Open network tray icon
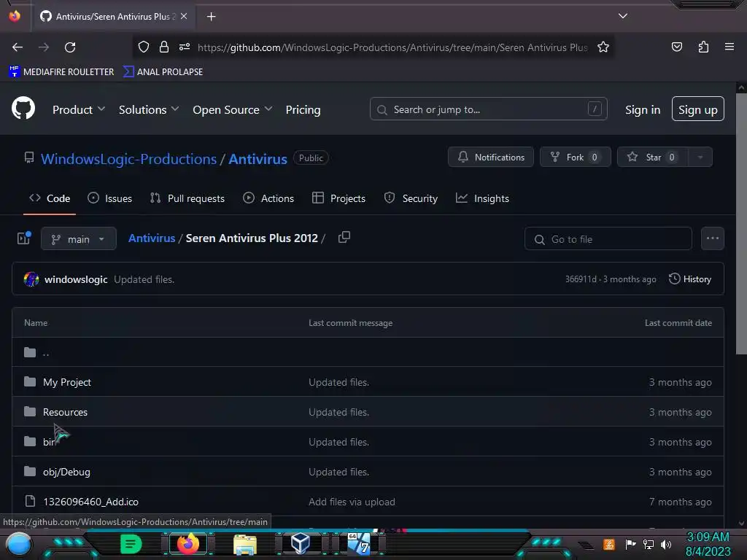This screenshot has width=747, height=560. click(648, 544)
